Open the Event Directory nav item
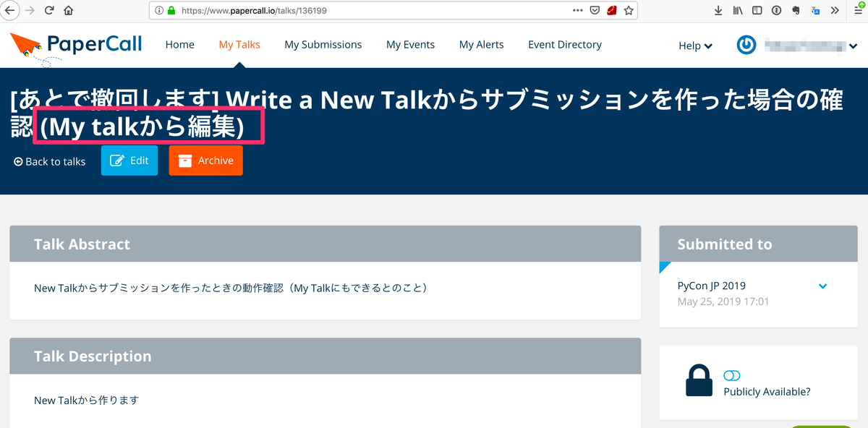This screenshot has height=428, width=868. pyautogui.click(x=564, y=45)
